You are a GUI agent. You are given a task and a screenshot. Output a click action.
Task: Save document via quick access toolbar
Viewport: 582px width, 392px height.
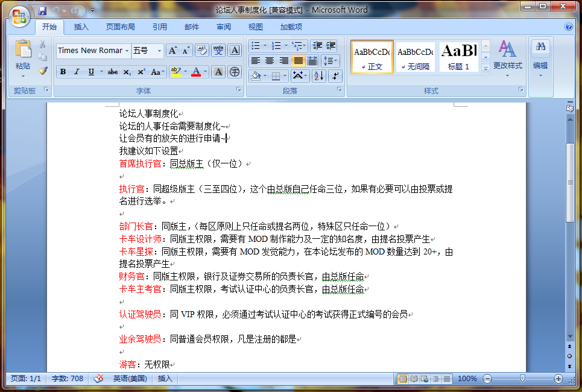[42, 10]
